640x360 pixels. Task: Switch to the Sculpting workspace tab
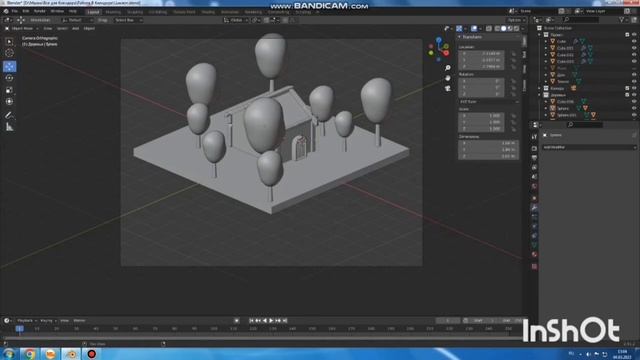(x=135, y=12)
